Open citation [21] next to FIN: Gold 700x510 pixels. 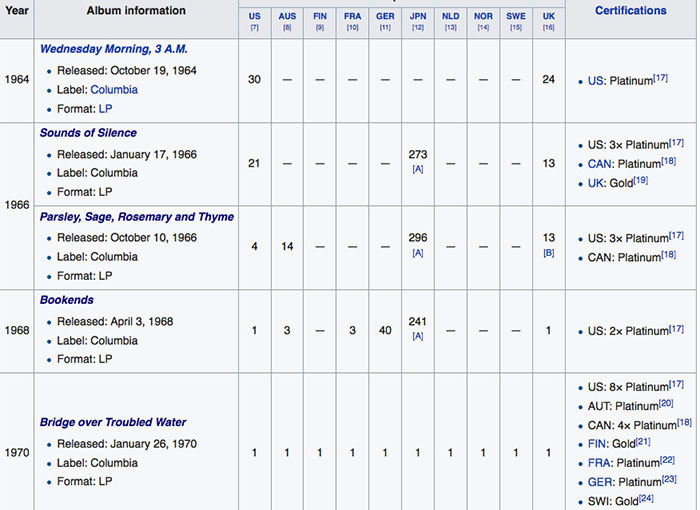tap(643, 441)
